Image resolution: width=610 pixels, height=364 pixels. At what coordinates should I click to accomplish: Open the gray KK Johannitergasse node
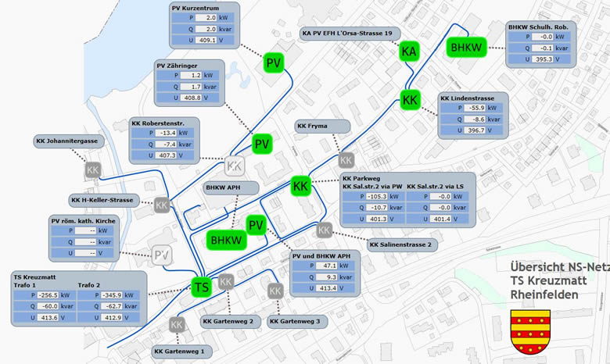(93, 170)
